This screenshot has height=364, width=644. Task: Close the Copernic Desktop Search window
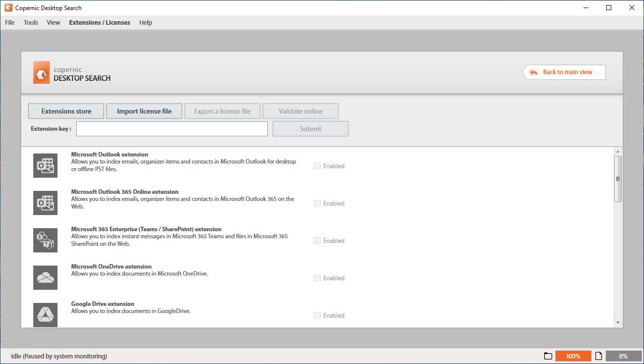(632, 8)
